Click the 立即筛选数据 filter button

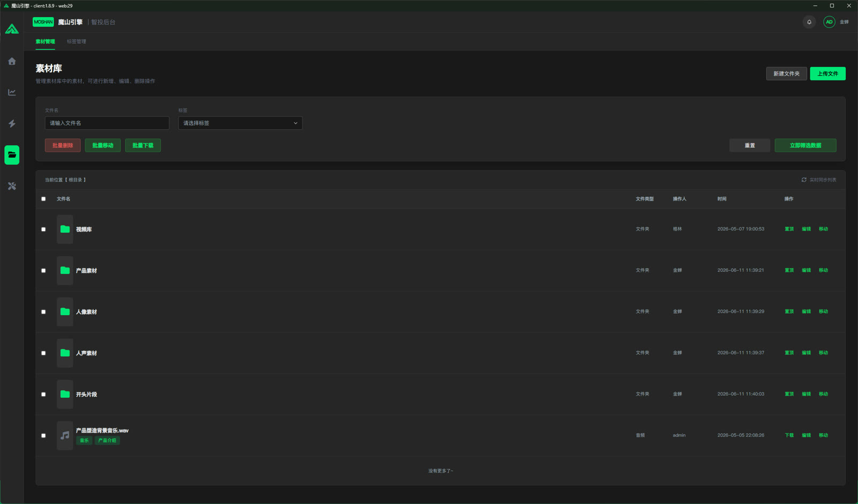point(805,145)
